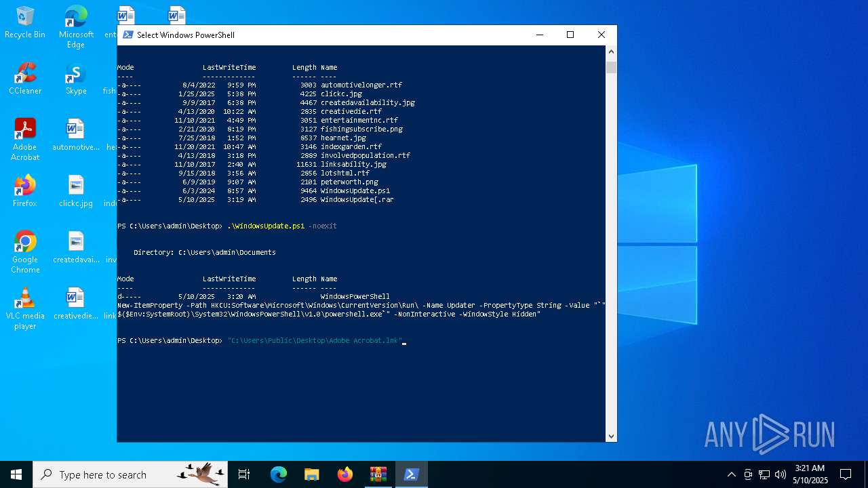Click fishingsubscribe.png in the directory listing
Viewport: 868px width, 488px height.
pos(361,129)
